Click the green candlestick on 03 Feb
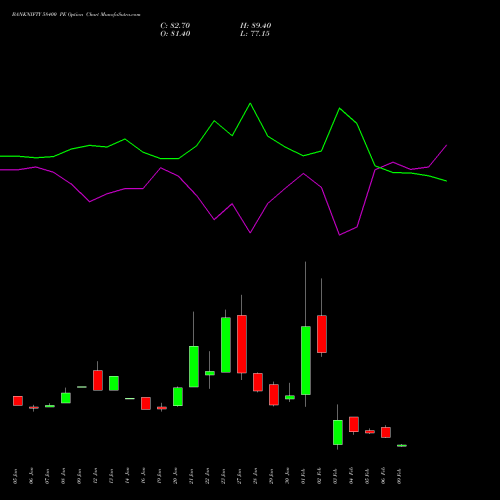The width and height of the screenshot is (500, 500). pyautogui.click(x=338, y=432)
